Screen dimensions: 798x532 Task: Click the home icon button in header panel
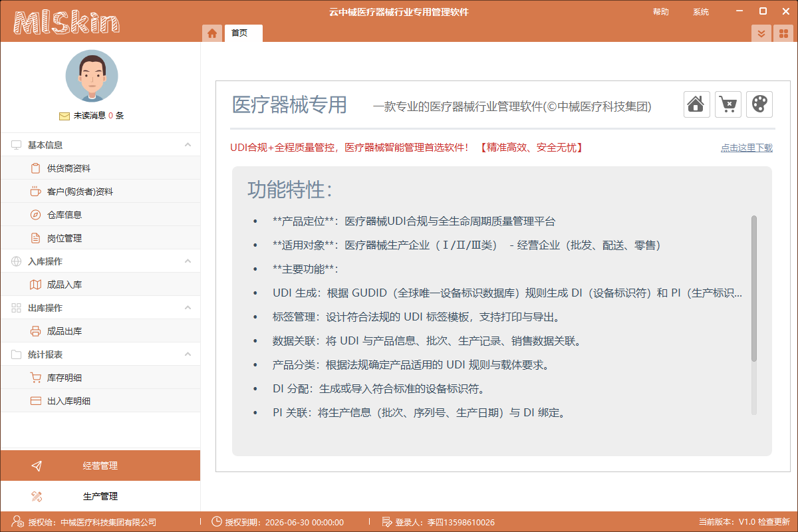(x=696, y=104)
